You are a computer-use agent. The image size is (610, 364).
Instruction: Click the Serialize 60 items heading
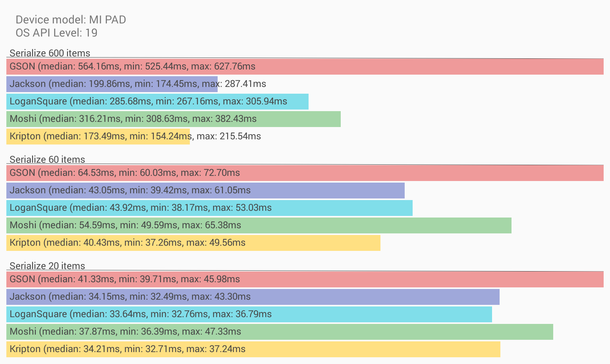pyautogui.click(x=47, y=159)
